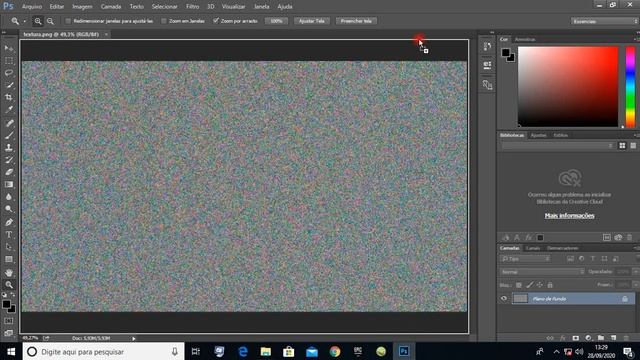This screenshot has height=360, width=640.
Task: Toggle lock all padlock icon
Action: pos(550,285)
